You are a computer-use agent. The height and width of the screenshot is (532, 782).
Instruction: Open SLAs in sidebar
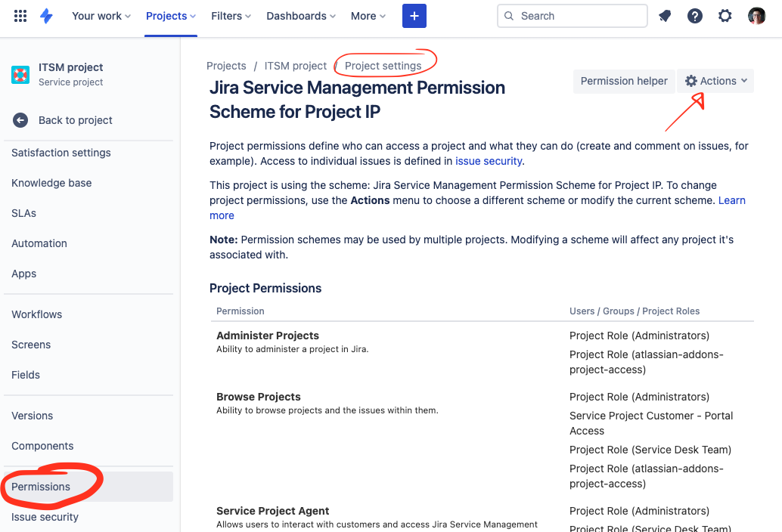tap(24, 213)
